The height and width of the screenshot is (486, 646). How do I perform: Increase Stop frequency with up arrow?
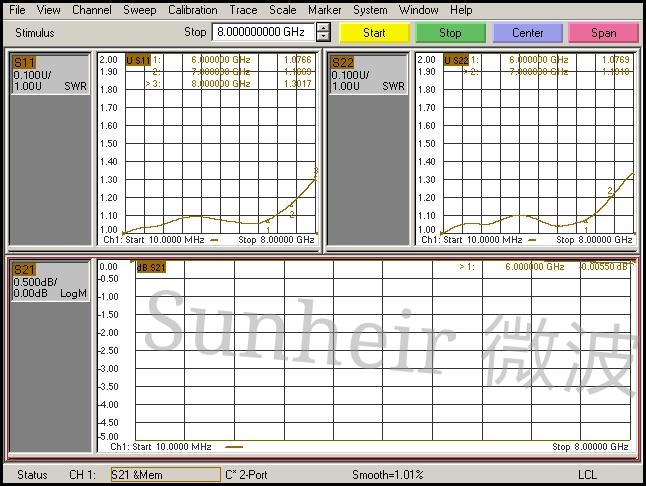pos(323,28)
